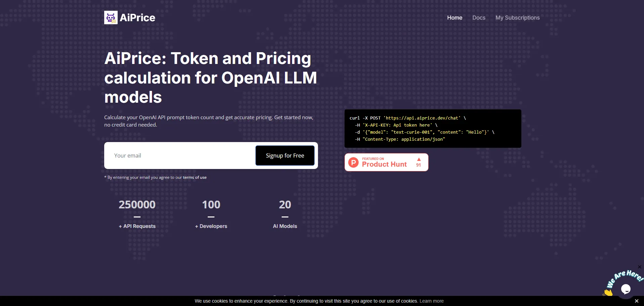Open the terms of use link
Image resolution: width=644 pixels, height=306 pixels.
click(x=195, y=177)
